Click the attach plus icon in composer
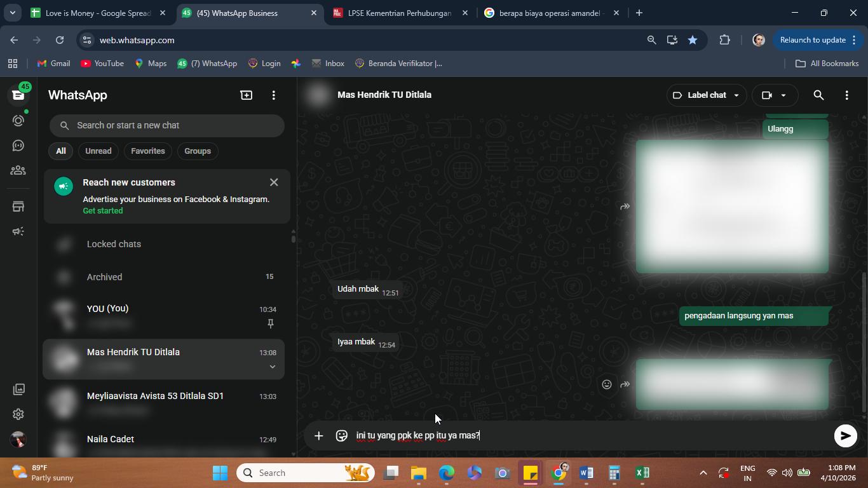Viewport: 868px width, 488px height. [x=319, y=435]
